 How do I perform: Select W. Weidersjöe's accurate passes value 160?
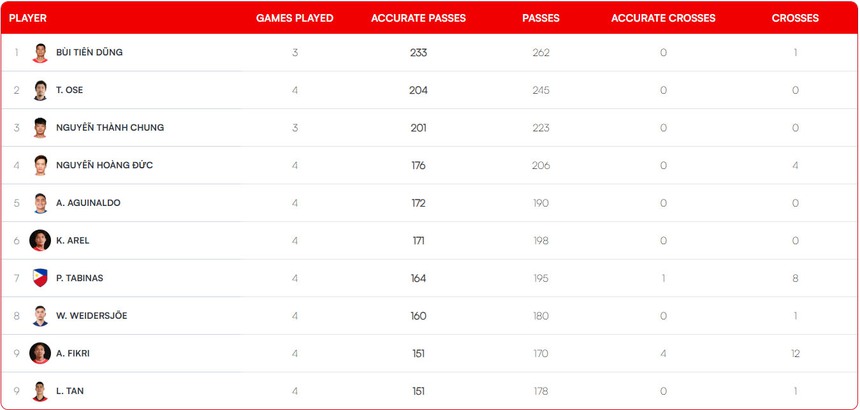click(x=418, y=316)
